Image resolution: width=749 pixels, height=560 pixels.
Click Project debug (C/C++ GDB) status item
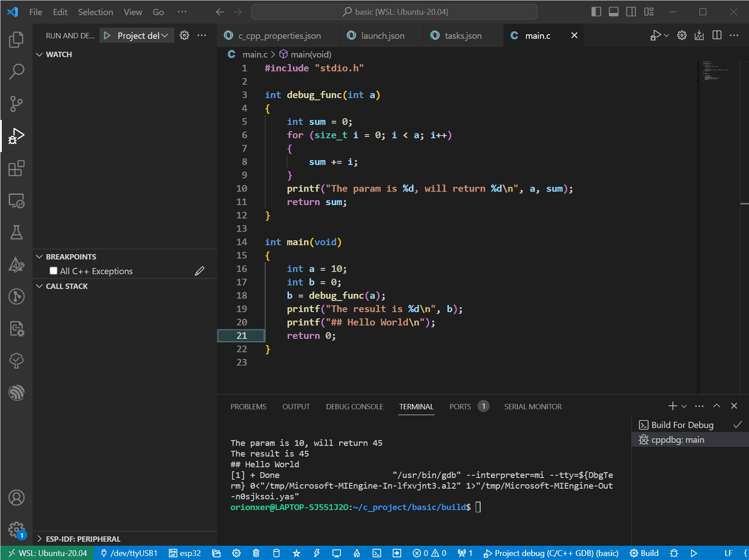(x=551, y=553)
